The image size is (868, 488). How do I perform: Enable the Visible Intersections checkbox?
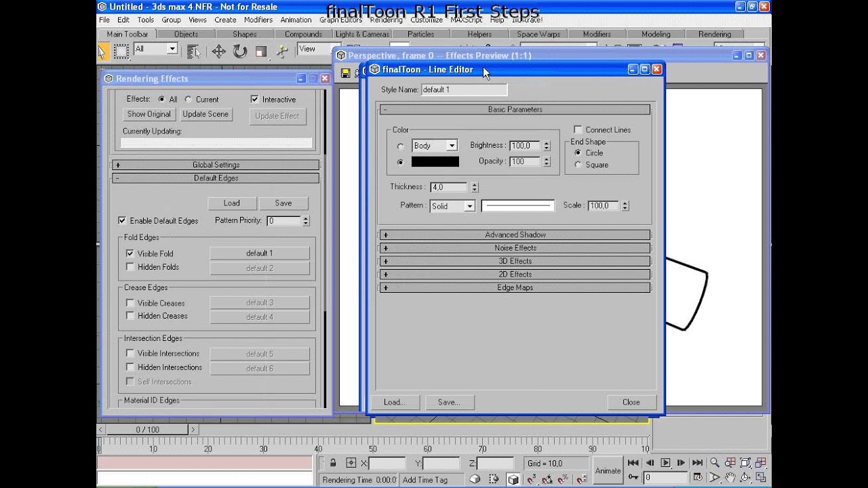[130, 353]
